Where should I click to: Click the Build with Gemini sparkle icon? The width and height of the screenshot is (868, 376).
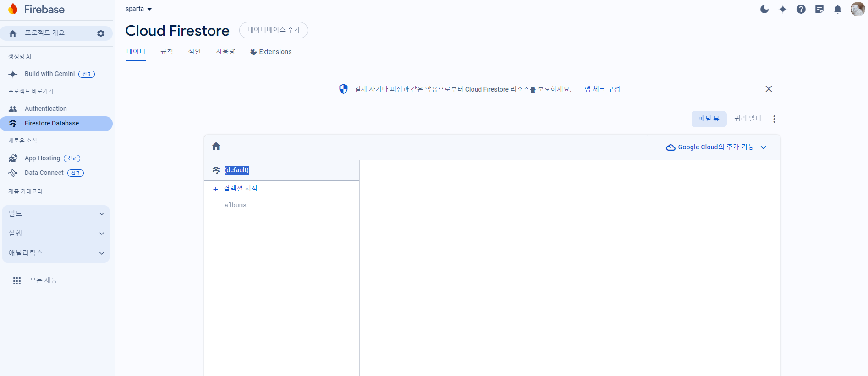(13, 74)
